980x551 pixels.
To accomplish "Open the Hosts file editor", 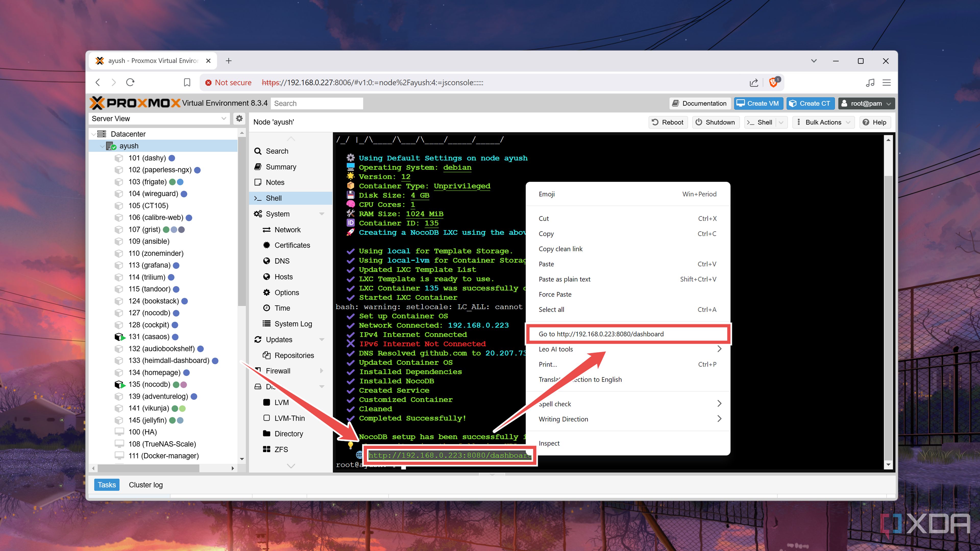I will point(283,277).
